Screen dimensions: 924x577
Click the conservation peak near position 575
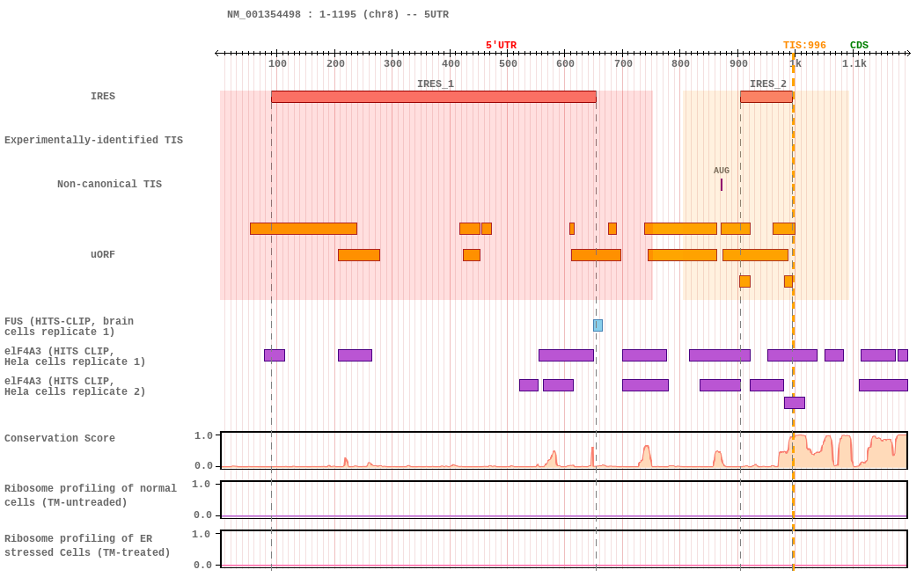point(553,458)
